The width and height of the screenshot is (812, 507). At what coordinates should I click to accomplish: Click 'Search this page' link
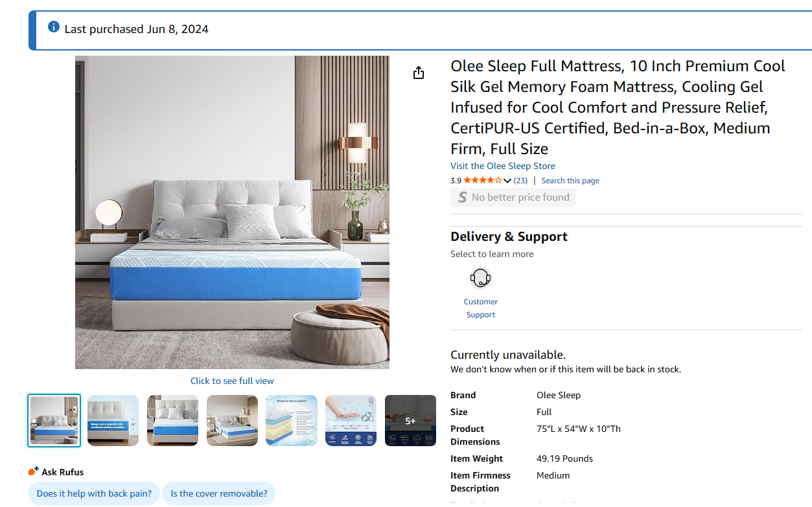(x=570, y=181)
